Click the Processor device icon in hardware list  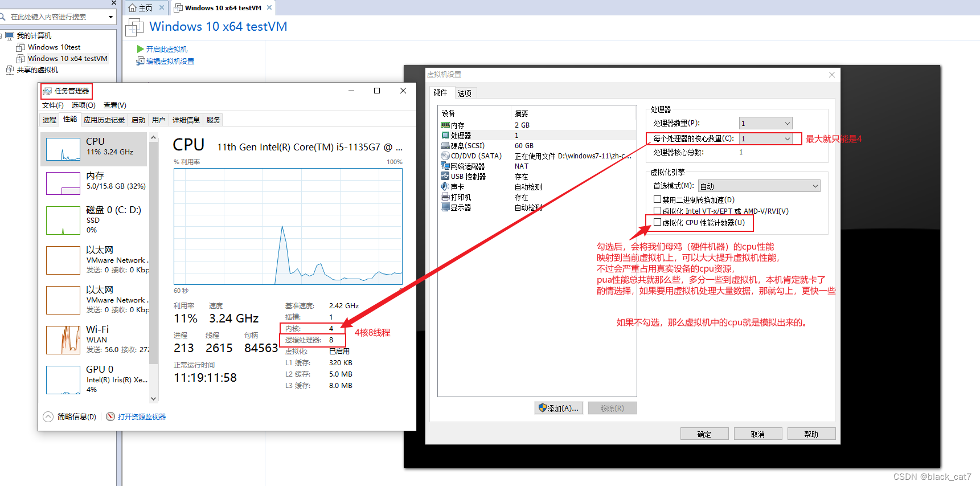point(445,136)
